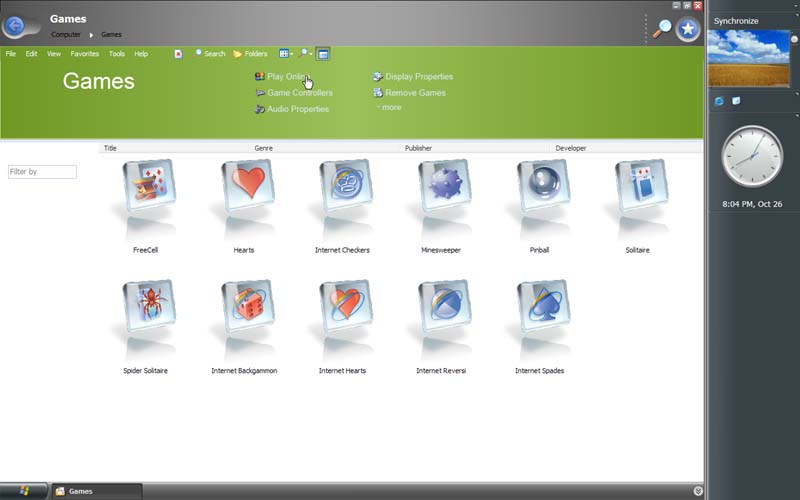Select the Internet Reversi icon
The width and height of the screenshot is (800, 500).
point(443,309)
